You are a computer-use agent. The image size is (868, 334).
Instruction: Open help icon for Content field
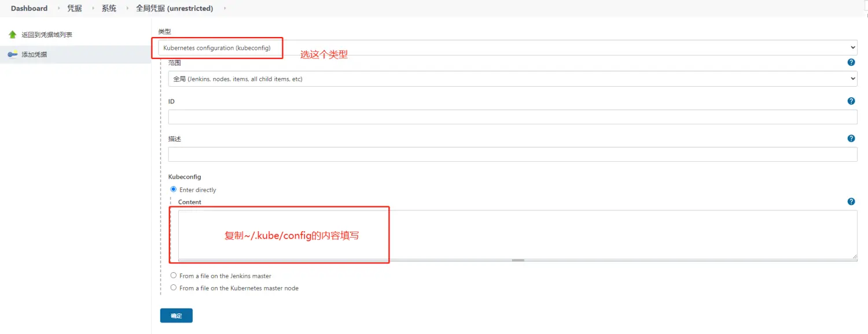click(851, 202)
